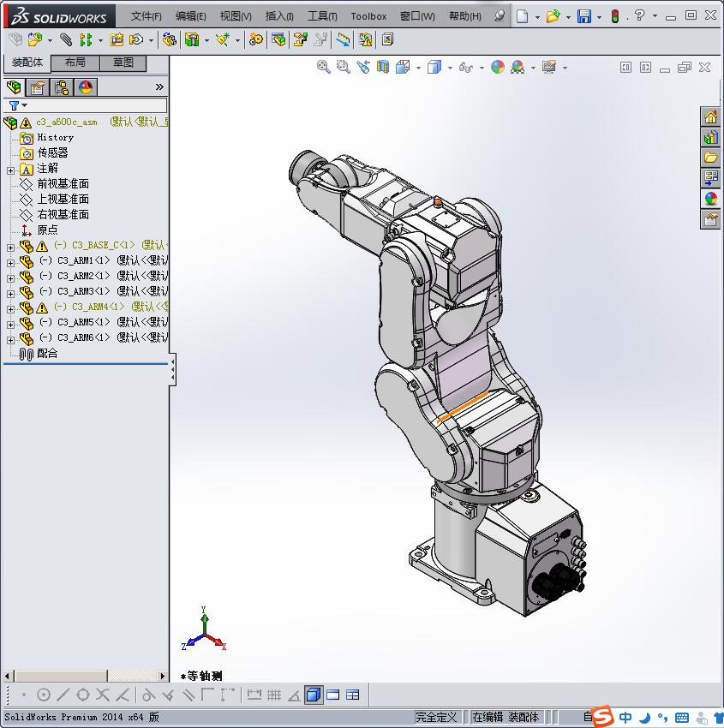Open Design Library icon in task pane
Viewport: 724px width, 728px height.
click(710, 137)
